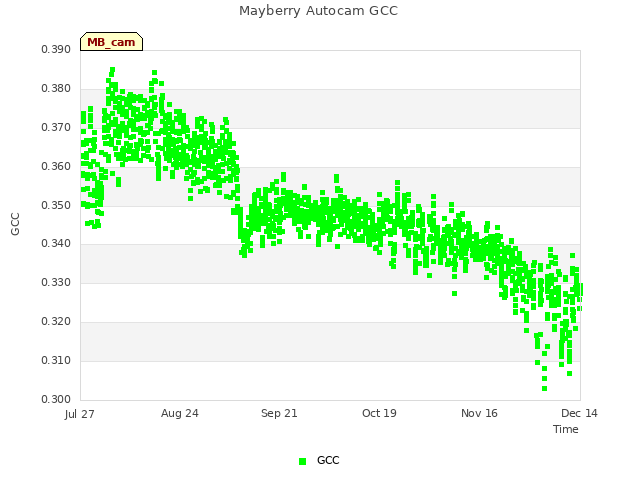Click the GCC legend label
Image resolution: width=640 pixels, height=480 pixels.
[328, 460]
